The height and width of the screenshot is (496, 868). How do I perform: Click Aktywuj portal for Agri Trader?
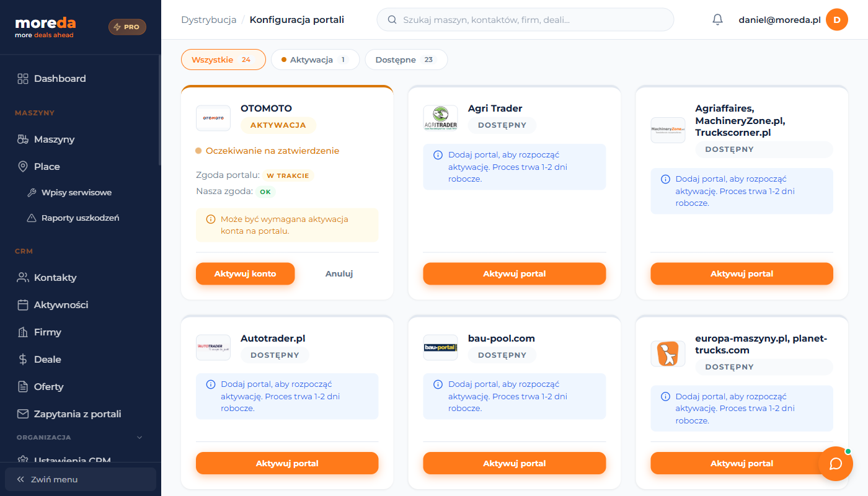(515, 274)
